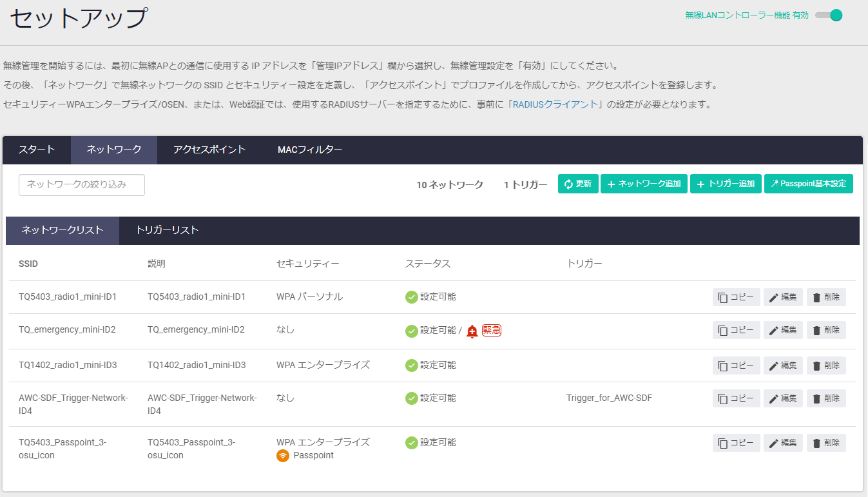Delete the TQ1402_radio1_mini-ID3 network
This screenshot has width=868, height=497.
tap(826, 365)
